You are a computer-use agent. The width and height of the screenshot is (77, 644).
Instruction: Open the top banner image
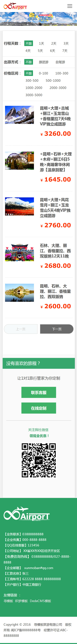[38, 19]
